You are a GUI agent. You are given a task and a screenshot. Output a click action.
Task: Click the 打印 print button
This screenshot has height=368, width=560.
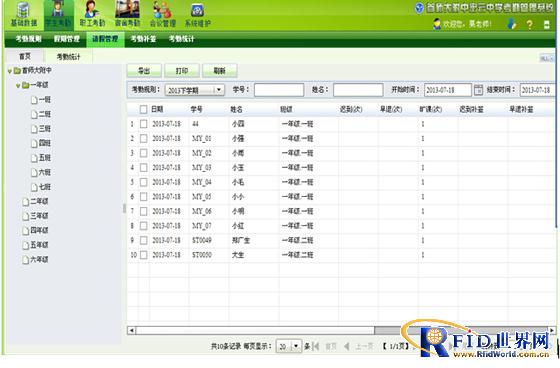182,71
